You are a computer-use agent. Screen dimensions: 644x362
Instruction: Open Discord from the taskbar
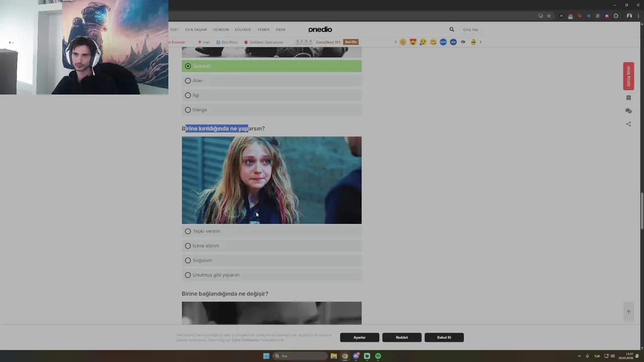tap(356, 356)
